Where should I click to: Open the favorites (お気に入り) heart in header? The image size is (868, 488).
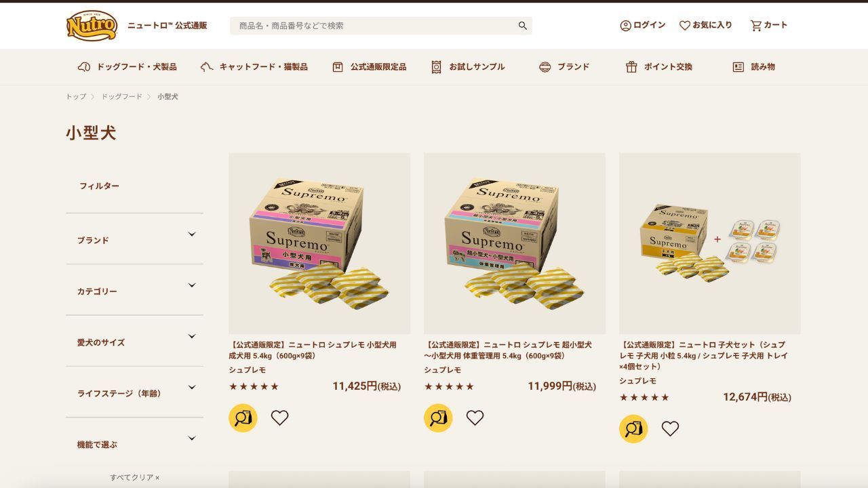pyautogui.click(x=685, y=26)
